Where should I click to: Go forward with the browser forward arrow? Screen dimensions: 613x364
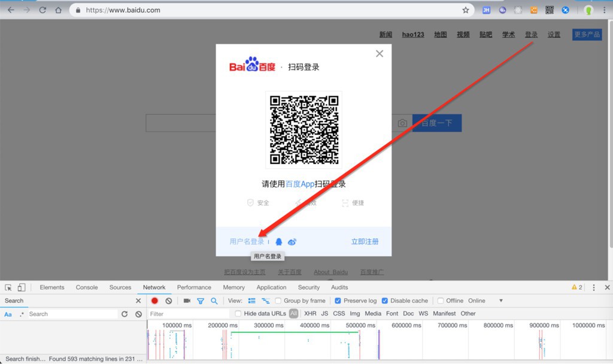tap(26, 10)
